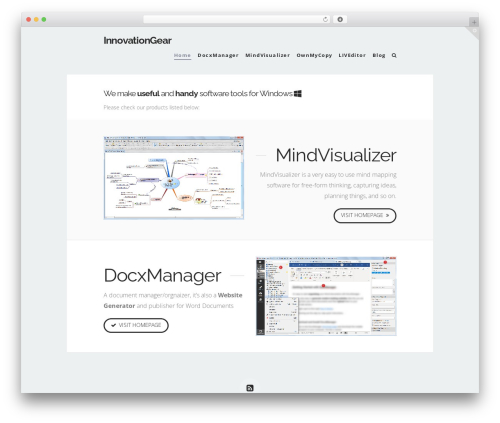Click the round button beside the address bar
Image resolution: width=500 pixels, height=423 pixels.
pyautogui.click(x=340, y=19)
